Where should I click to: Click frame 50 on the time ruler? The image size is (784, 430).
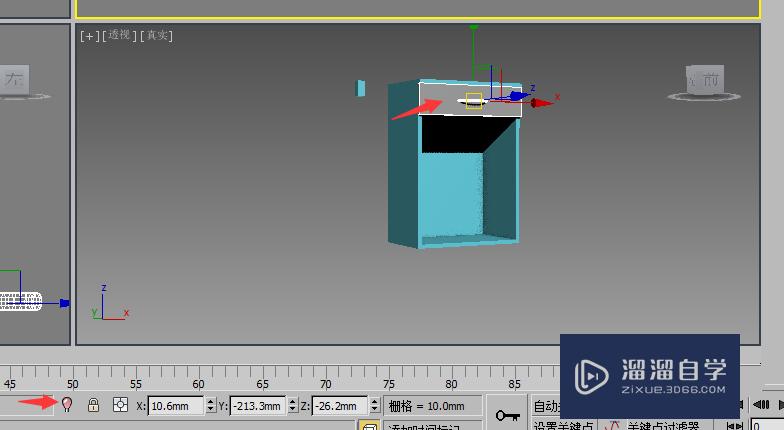click(72, 384)
